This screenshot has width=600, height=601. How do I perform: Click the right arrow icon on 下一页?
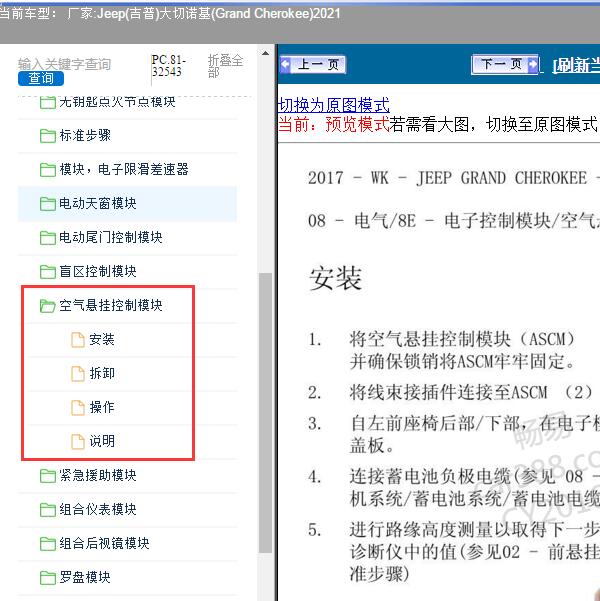(533, 64)
